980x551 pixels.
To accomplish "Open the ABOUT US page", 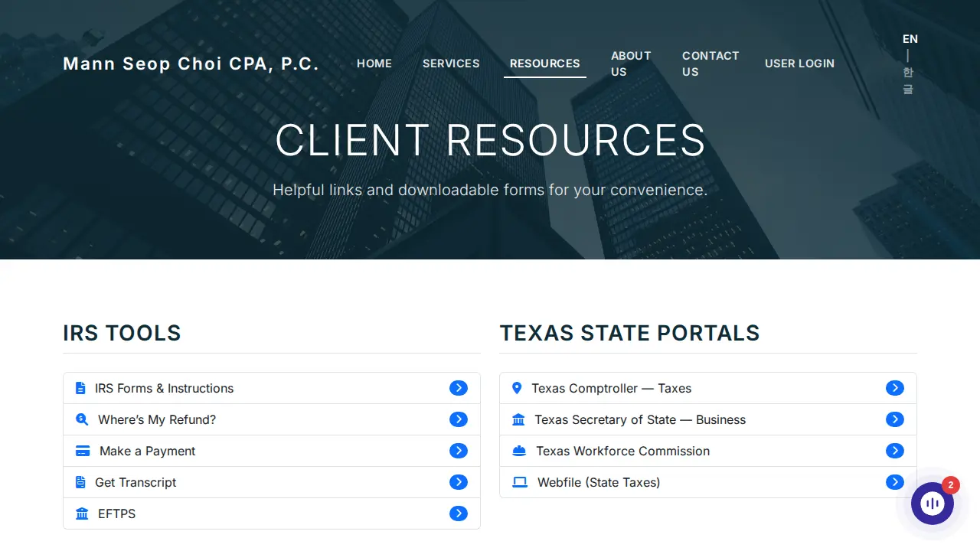I will point(631,64).
